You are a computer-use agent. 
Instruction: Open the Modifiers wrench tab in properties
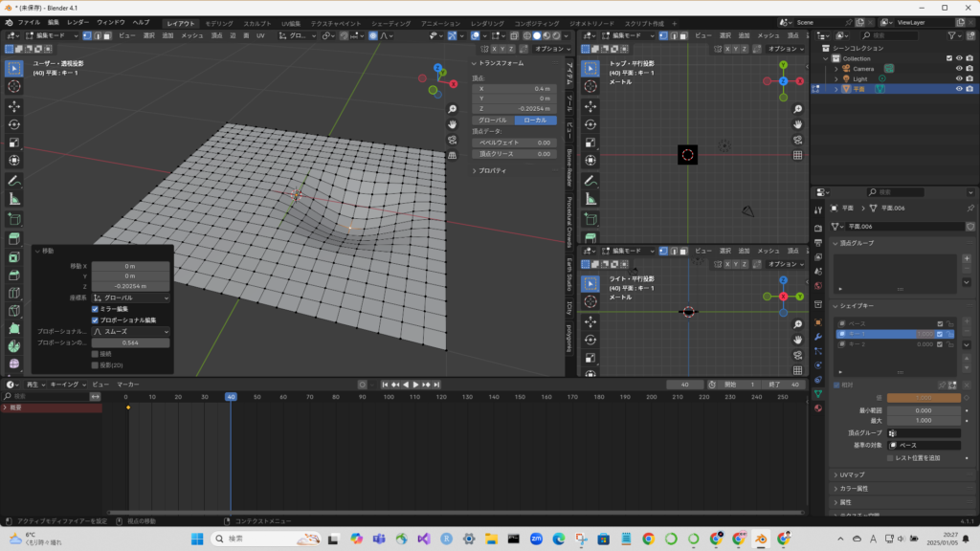click(x=818, y=337)
